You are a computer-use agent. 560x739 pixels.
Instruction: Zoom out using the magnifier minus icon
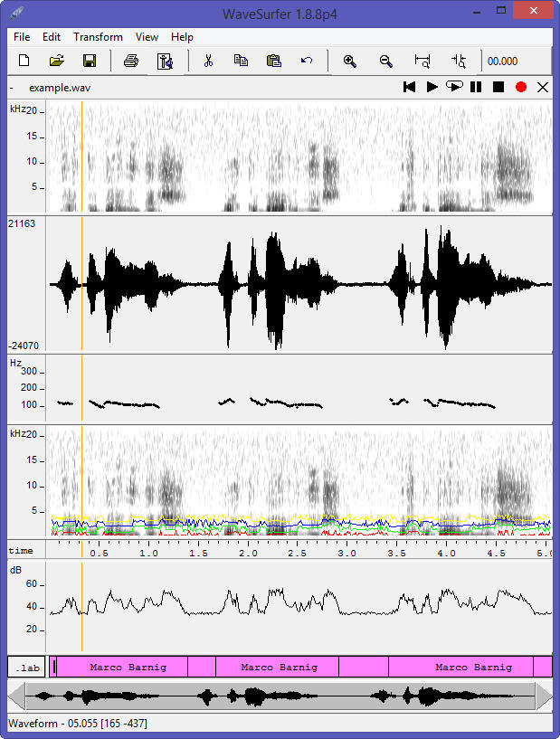(x=386, y=62)
